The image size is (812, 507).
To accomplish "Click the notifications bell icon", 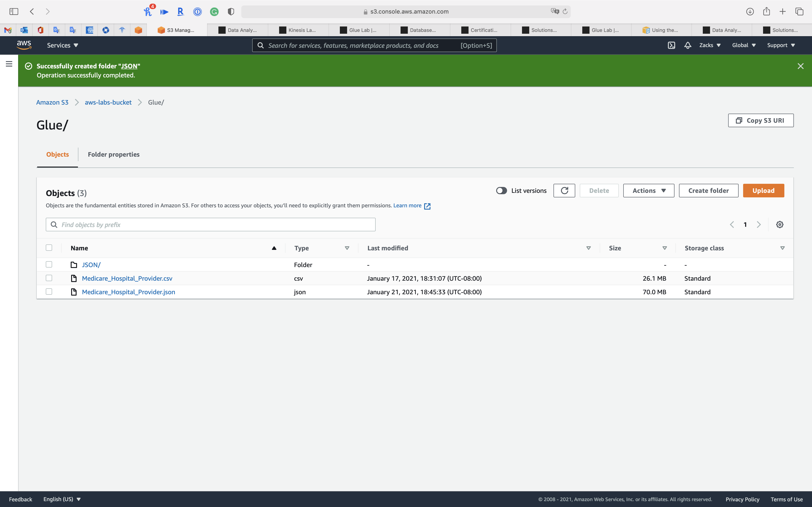I will [x=688, y=45].
